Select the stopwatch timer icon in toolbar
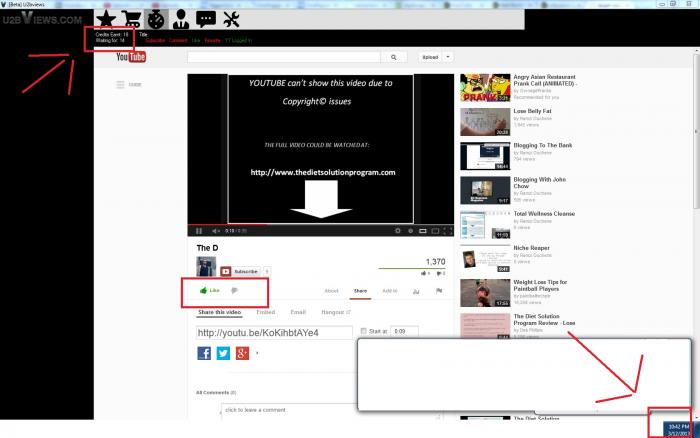The width and height of the screenshot is (700, 438). pyautogui.click(x=156, y=19)
